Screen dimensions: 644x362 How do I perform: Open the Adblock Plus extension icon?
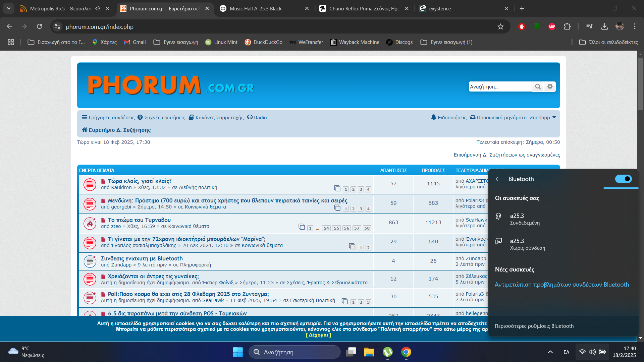[x=552, y=26]
